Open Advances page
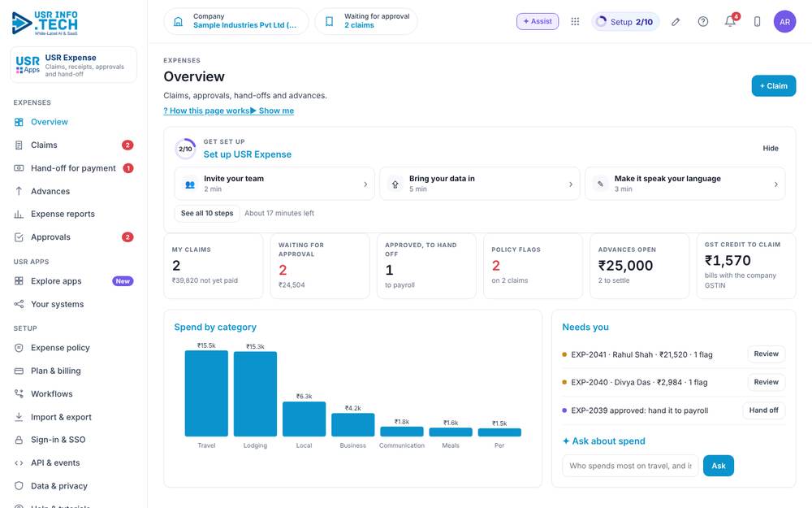The image size is (812, 508). [x=74, y=191]
